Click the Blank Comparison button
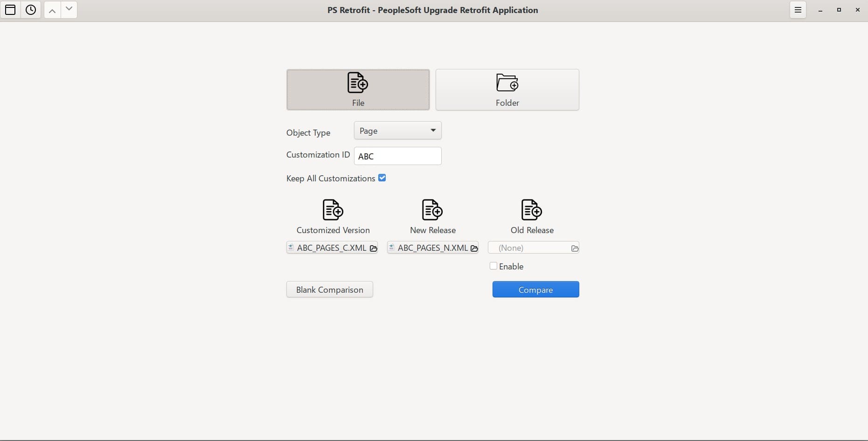868x441 pixels. coord(329,289)
